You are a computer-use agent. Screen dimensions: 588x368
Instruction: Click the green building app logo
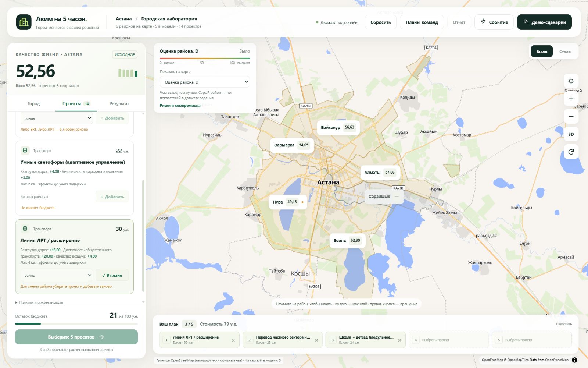click(24, 22)
